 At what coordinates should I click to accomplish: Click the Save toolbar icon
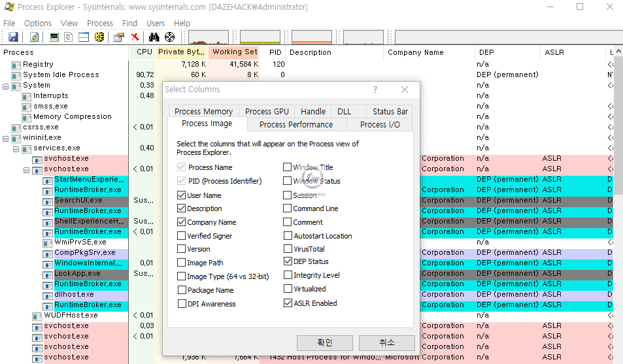13,37
